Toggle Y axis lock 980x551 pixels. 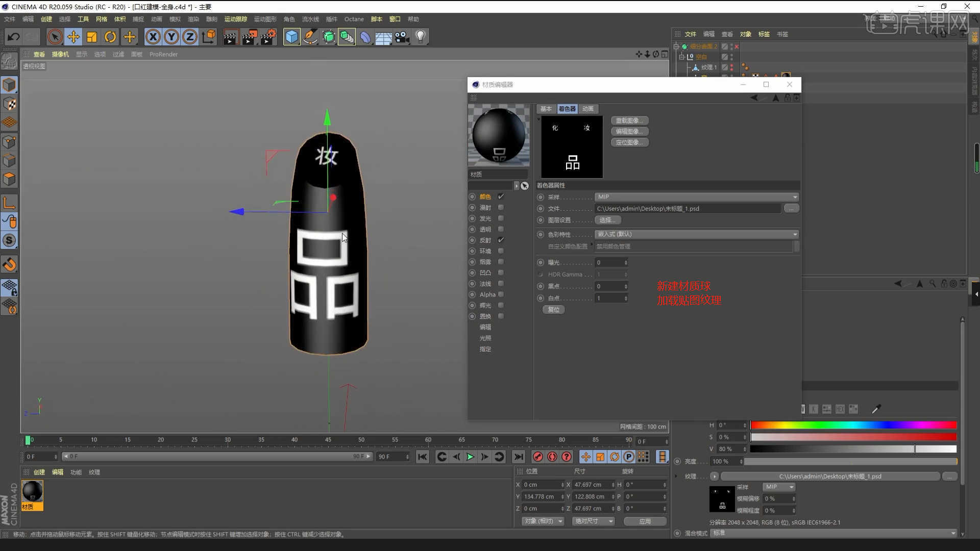(171, 37)
